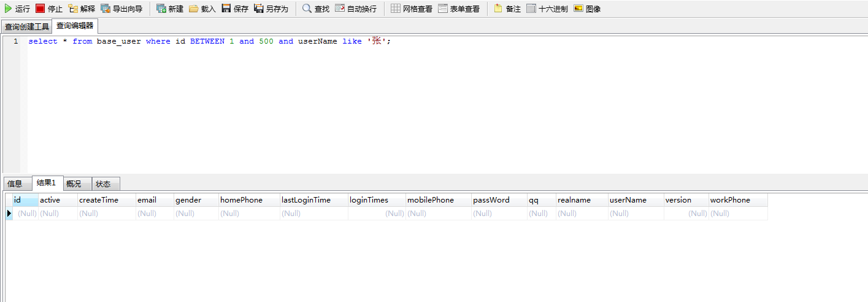Screen dimensions: 868x302
Task: Click the mobilePhone column header
Action: (x=439, y=200)
